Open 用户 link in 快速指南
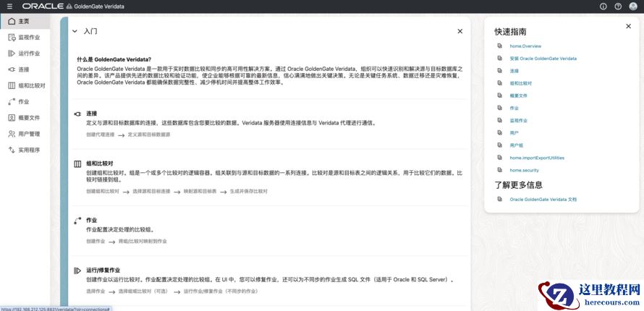644x311 pixels. pos(514,133)
